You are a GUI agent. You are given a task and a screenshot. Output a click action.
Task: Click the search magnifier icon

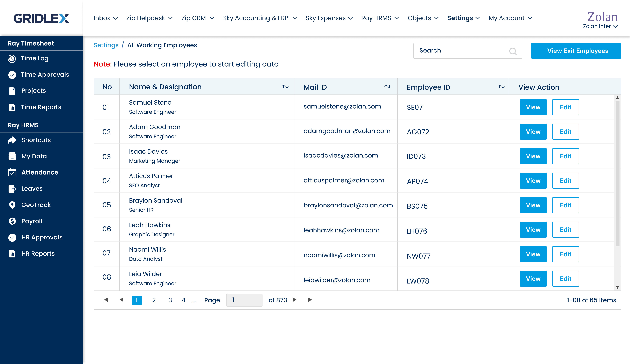click(513, 51)
